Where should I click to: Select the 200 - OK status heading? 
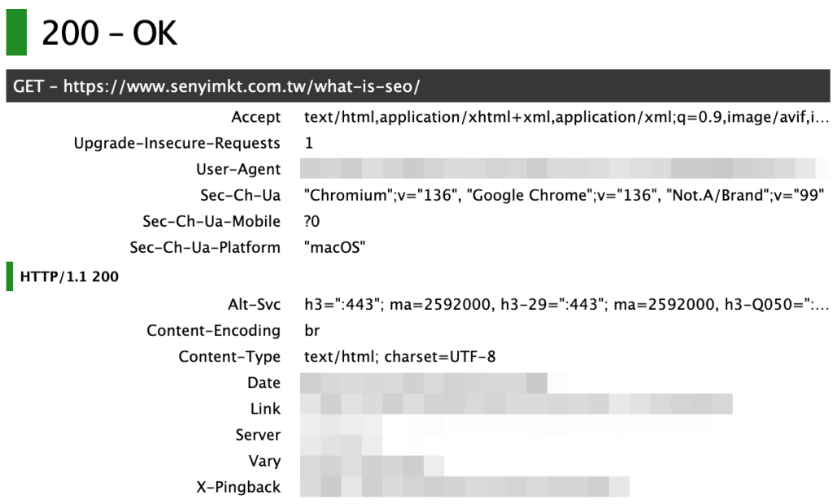pyautogui.click(x=110, y=33)
